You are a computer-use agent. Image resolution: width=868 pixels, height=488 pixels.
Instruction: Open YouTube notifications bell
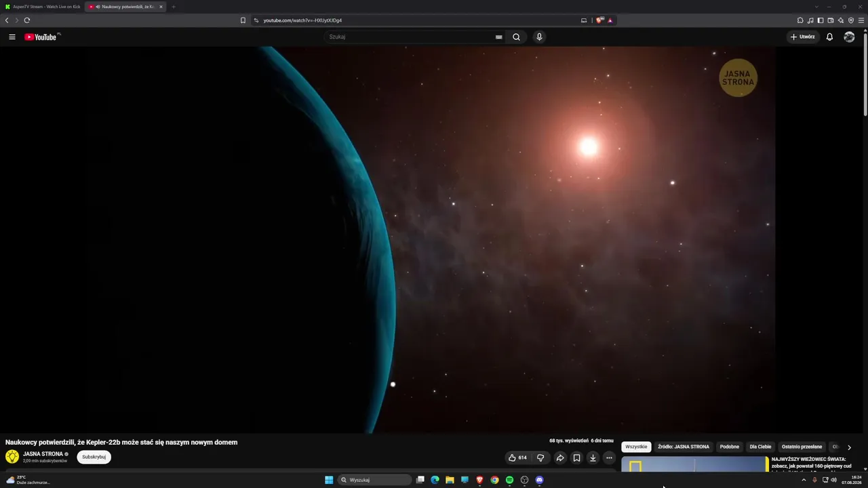[829, 37]
